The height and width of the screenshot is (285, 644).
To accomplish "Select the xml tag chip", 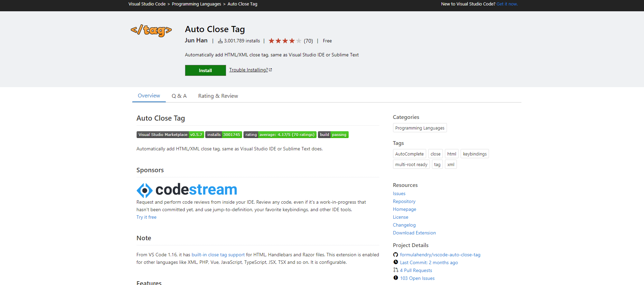I will [x=451, y=164].
